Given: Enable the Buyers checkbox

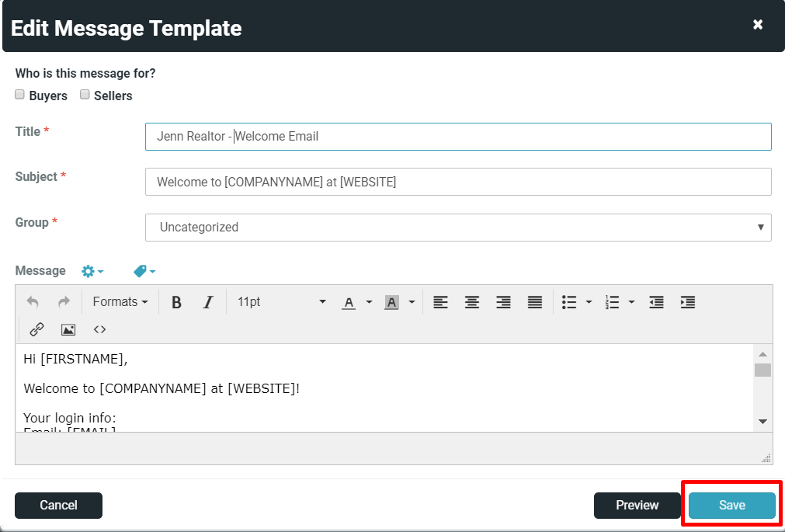Looking at the screenshot, I should click(x=19, y=94).
